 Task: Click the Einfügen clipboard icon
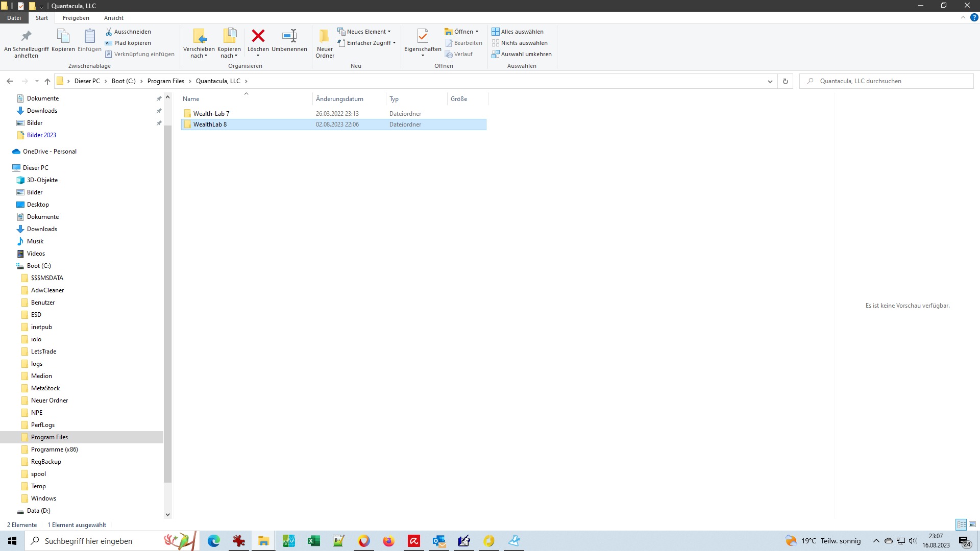(89, 40)
